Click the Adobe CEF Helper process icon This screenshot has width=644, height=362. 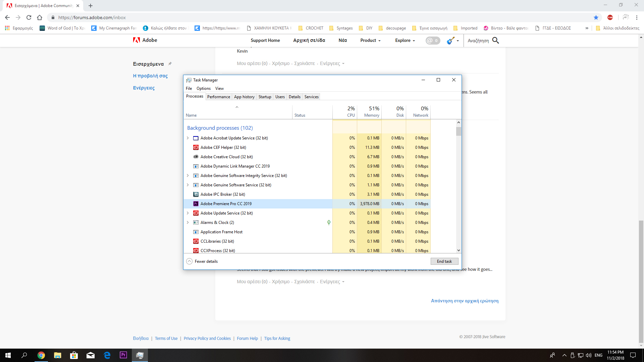tap(196, 147)
